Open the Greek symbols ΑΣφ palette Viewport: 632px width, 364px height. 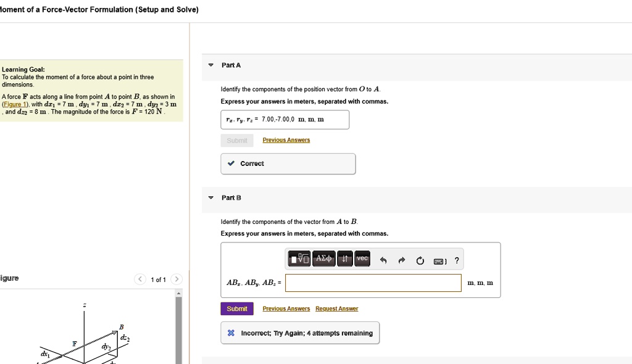pos(323,259)
